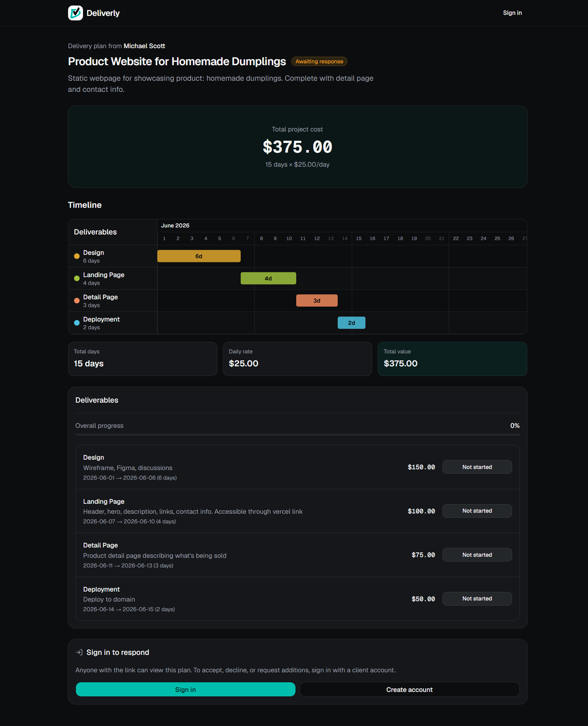588x726 pixels.
Task: Click the Daily rate card
Action: (297, 359)
